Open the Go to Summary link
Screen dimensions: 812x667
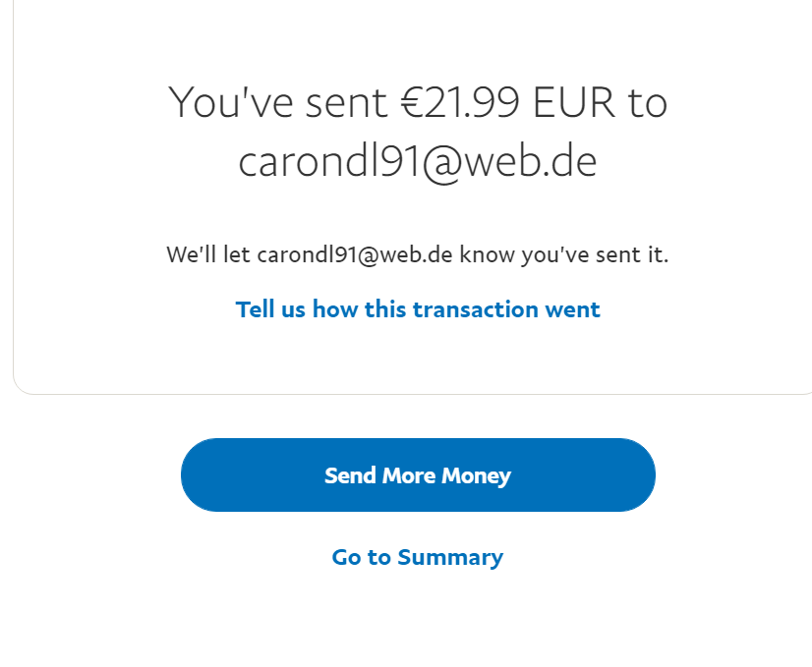pyautogui.click(x=417, y=557)
